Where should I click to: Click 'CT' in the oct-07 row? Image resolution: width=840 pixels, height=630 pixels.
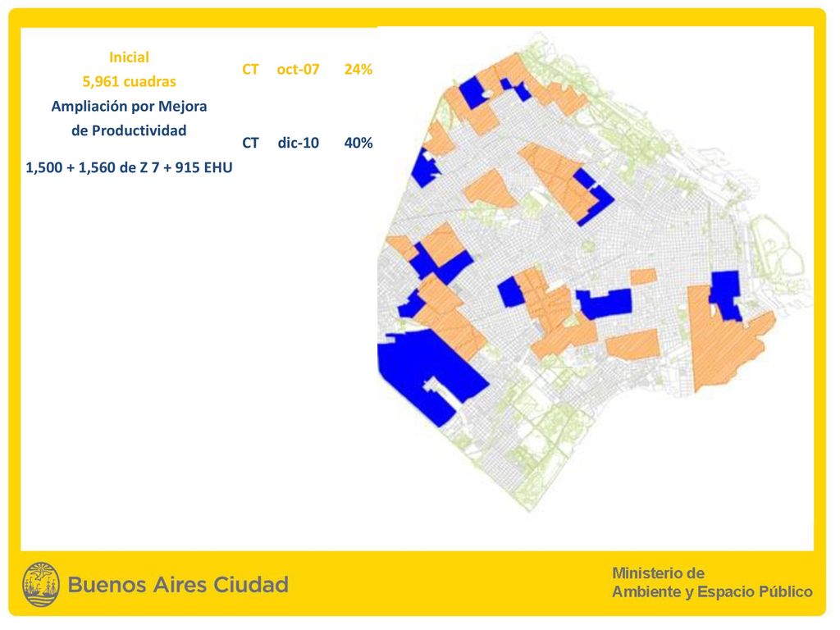click(250, 70)
